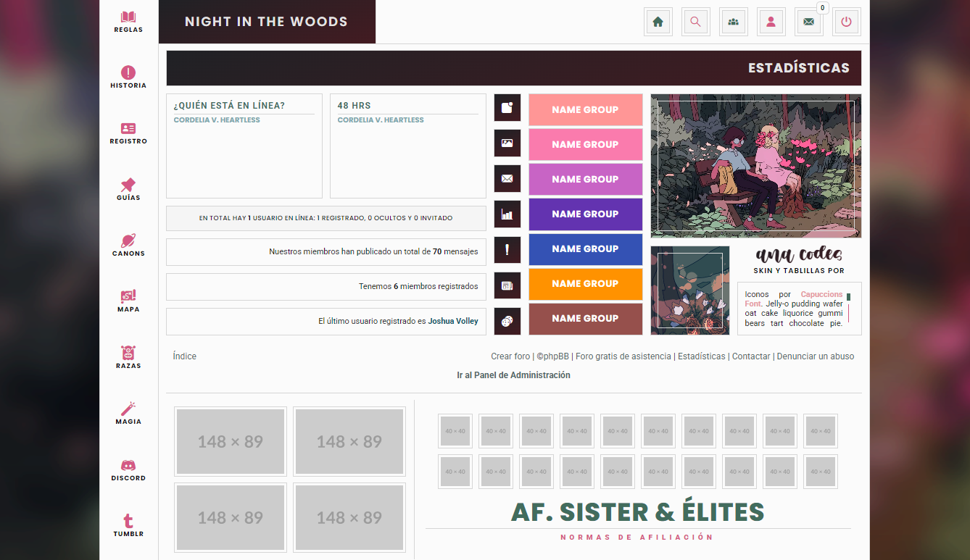
Task: Click "¿Quién está en línea?" heading
Action: [229, 106]
